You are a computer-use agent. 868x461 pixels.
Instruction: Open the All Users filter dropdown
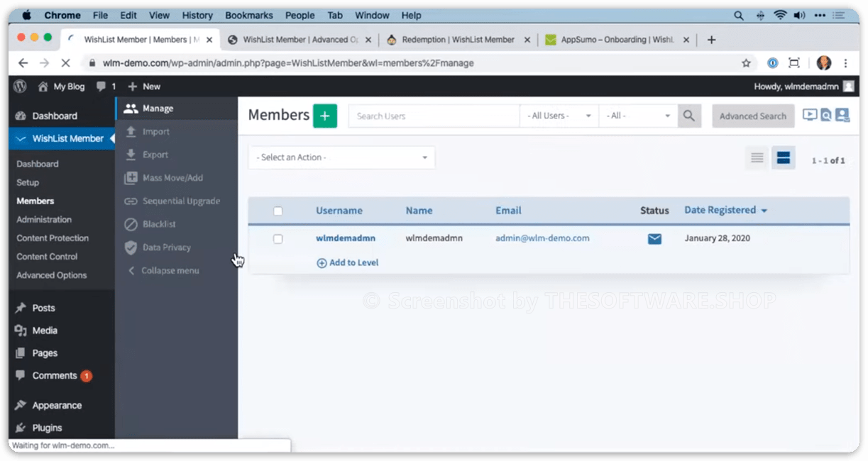click(x=559, y=116)
